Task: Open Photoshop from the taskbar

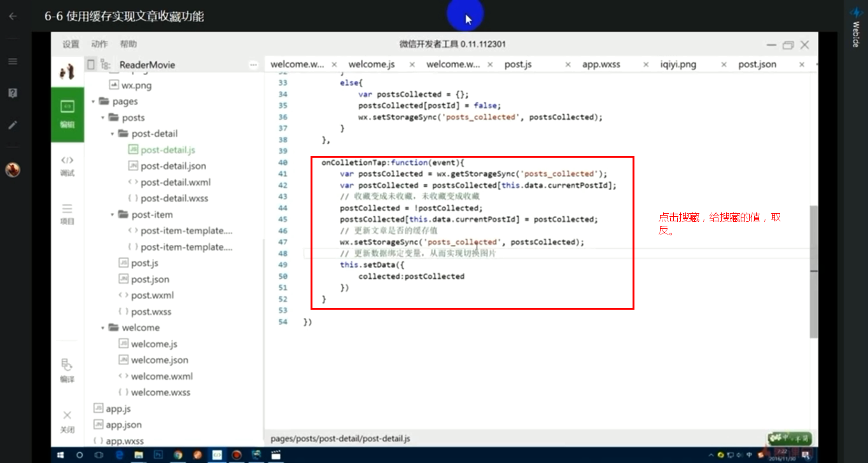Action: pyautogui.click(x=158, y=455)
